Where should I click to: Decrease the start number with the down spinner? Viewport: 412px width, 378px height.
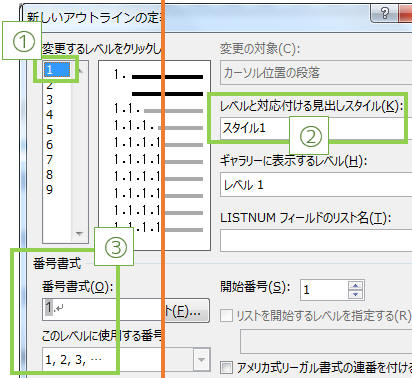click(x=355, y=294)
